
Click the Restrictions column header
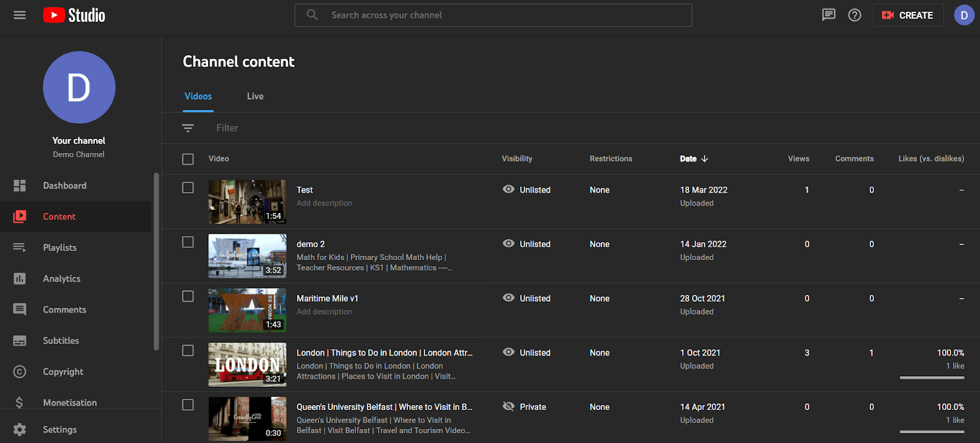point(611,158)
